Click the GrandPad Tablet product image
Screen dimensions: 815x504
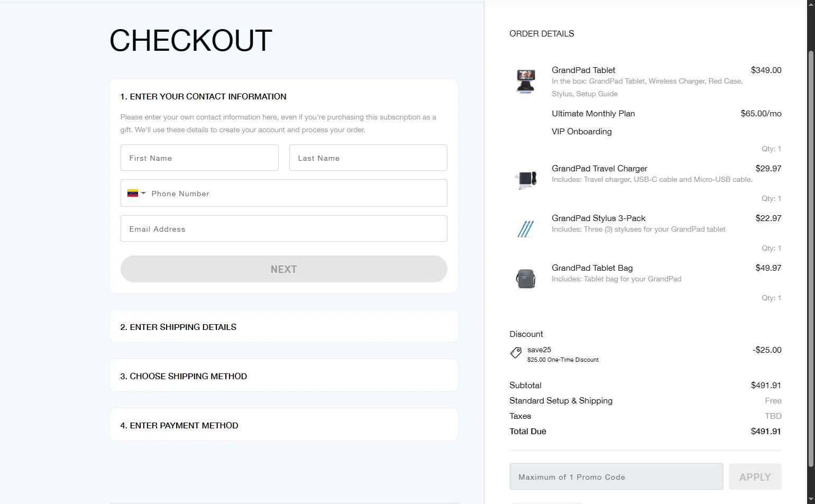coord(525,81)
